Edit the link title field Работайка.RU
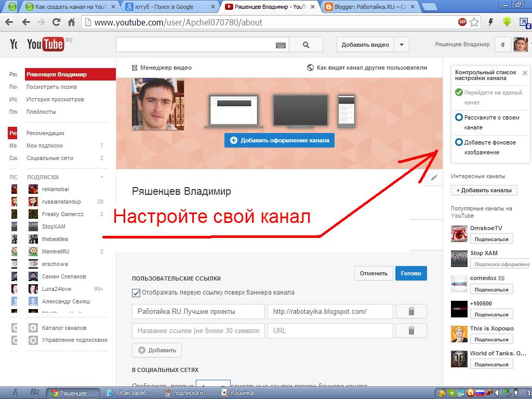The height and width of the screenshot is (399, 532). [x=198, y=312]
